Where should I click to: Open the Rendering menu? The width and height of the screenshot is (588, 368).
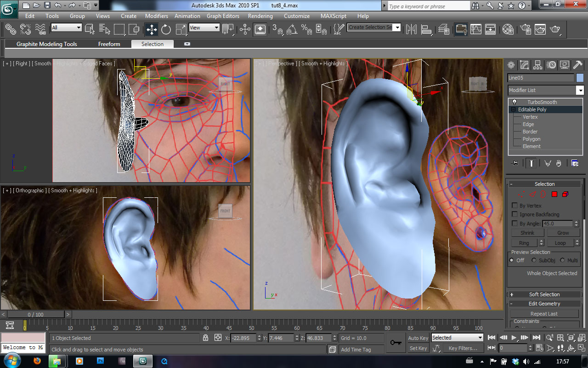click(x=260, y=16)
